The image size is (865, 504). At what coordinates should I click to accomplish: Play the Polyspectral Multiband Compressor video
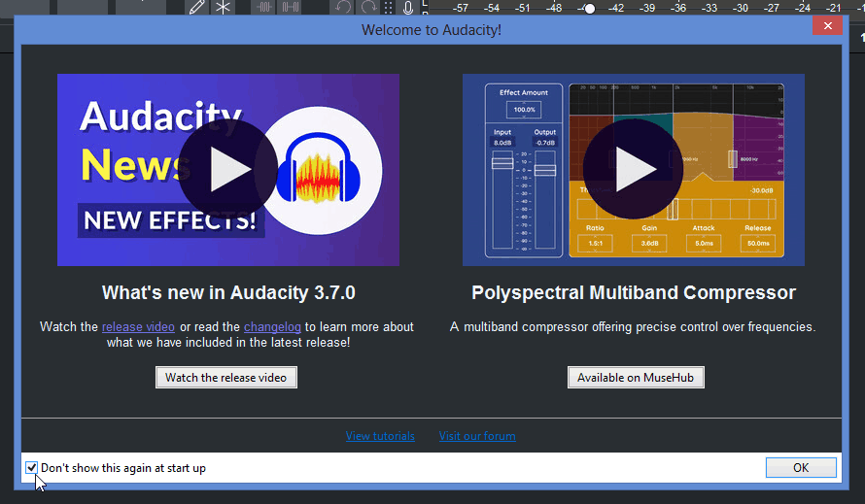point(633,169)
